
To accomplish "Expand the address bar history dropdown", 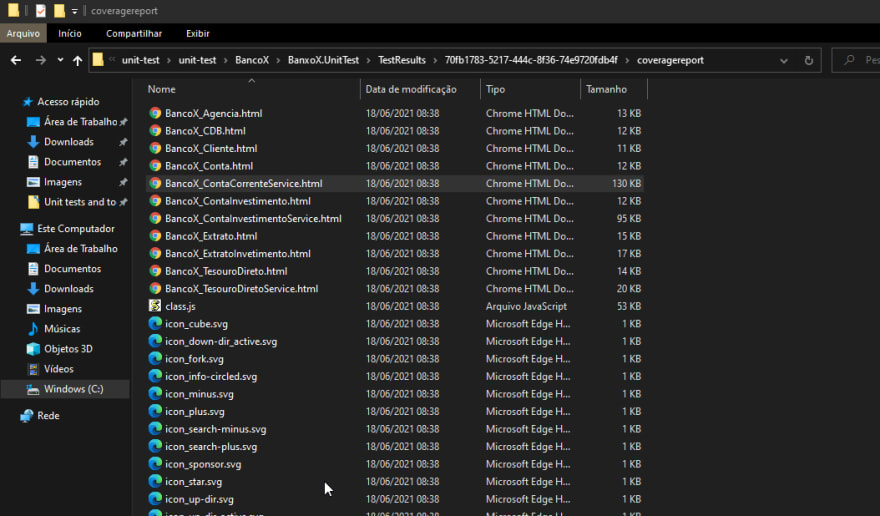I will click(x=783, y=61).
